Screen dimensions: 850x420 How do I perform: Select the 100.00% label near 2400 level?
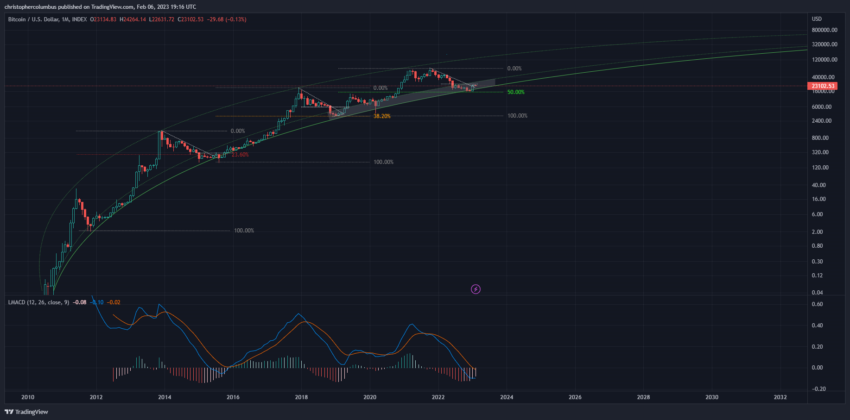coord(517,116)
